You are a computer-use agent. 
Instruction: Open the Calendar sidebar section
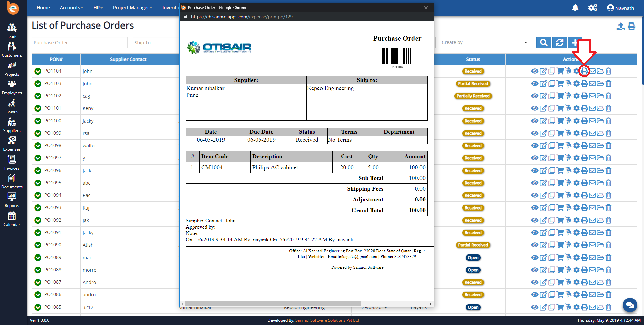click(x=12, y=219)
